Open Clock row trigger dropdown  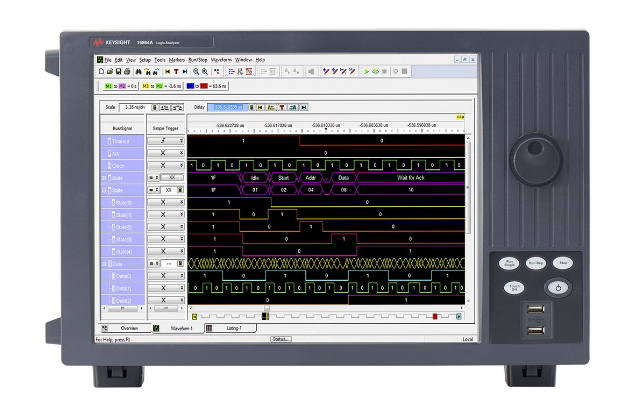[181, 165]
